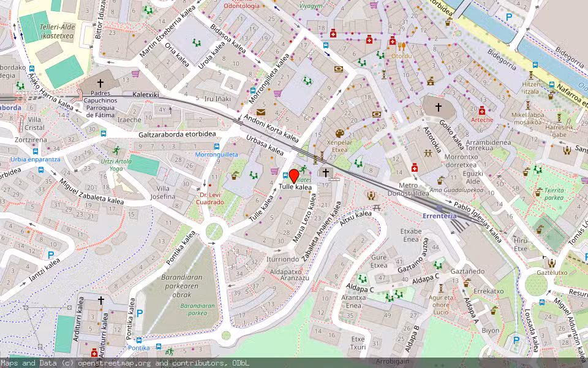Select the church cross icon at Padres Capuchinos

pyautogui.click(x=100, y=83)
